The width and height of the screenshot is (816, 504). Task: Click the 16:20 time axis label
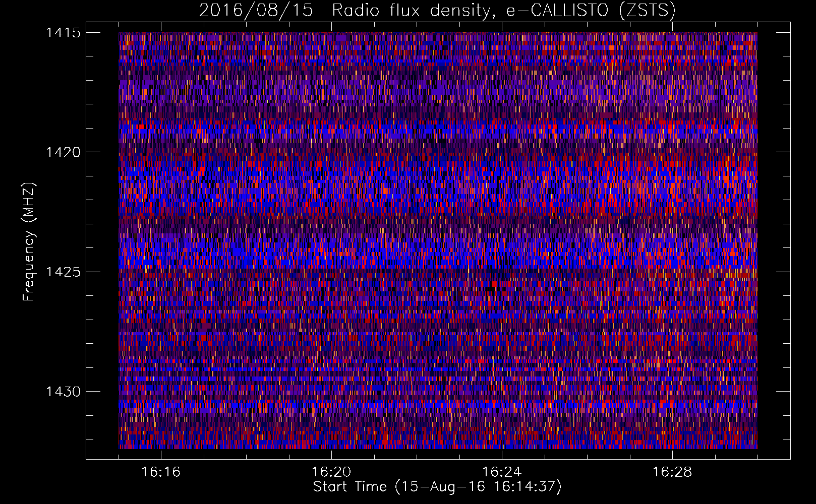[331, 472]
